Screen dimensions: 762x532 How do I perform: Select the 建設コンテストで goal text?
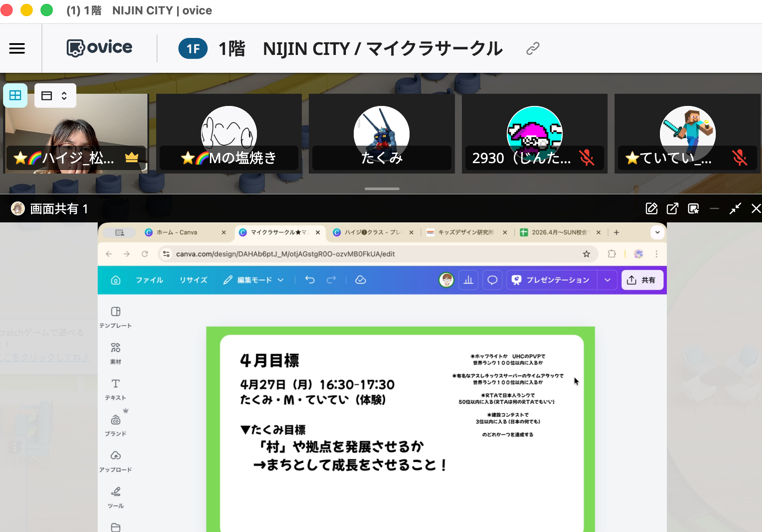508,415
